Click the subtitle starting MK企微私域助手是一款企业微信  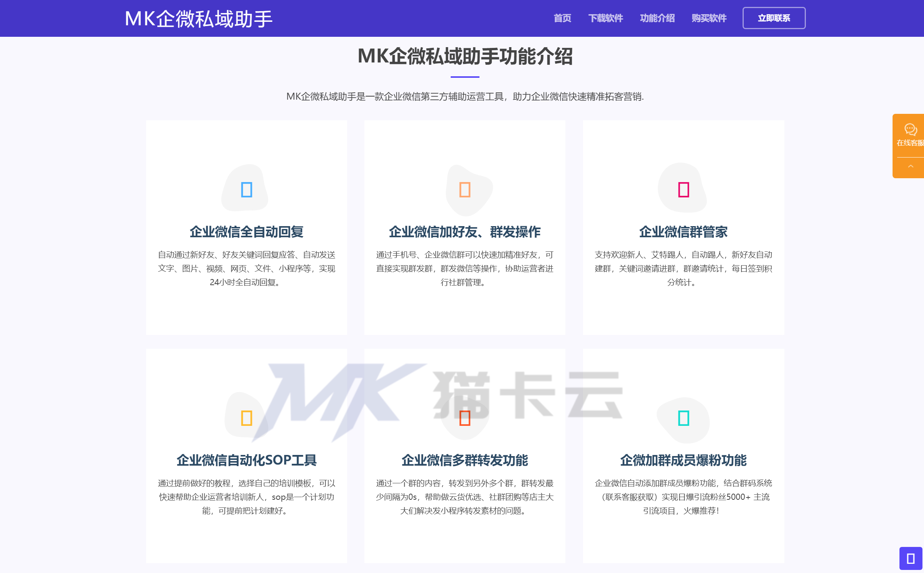465,97
